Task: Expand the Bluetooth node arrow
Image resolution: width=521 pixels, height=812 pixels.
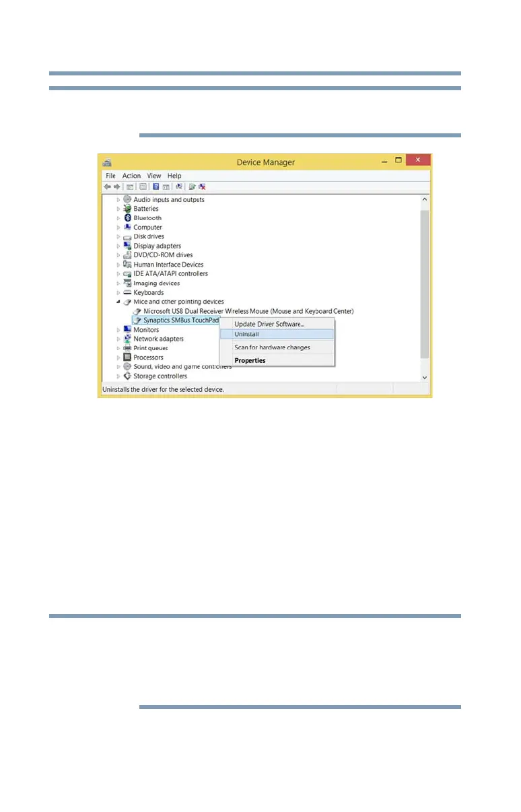Action: pos(118,218)
